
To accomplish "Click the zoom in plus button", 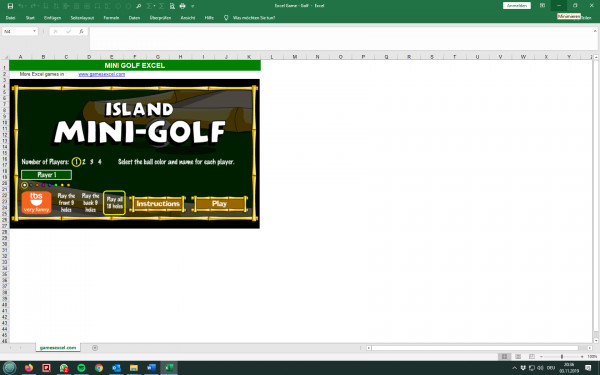I will [582, 357].
